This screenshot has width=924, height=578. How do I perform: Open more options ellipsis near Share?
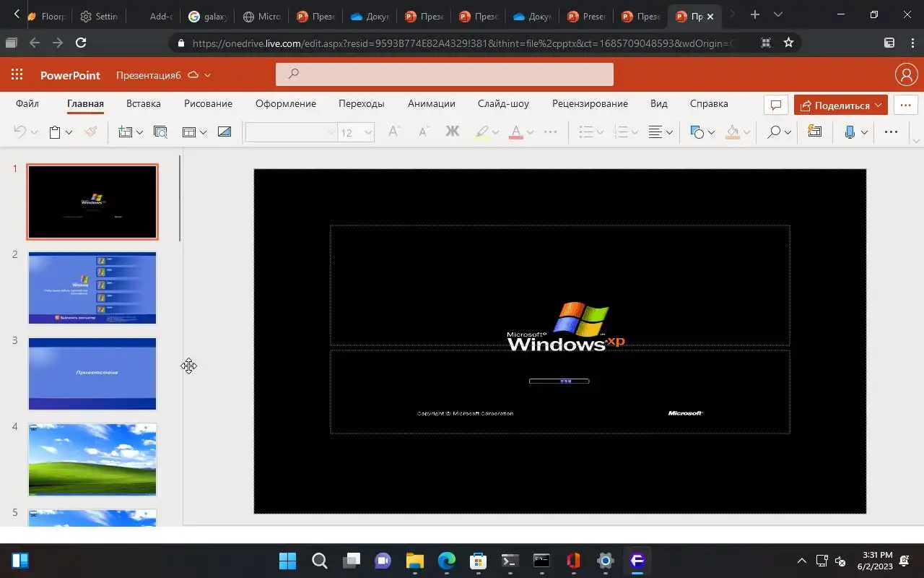(905, 105)
